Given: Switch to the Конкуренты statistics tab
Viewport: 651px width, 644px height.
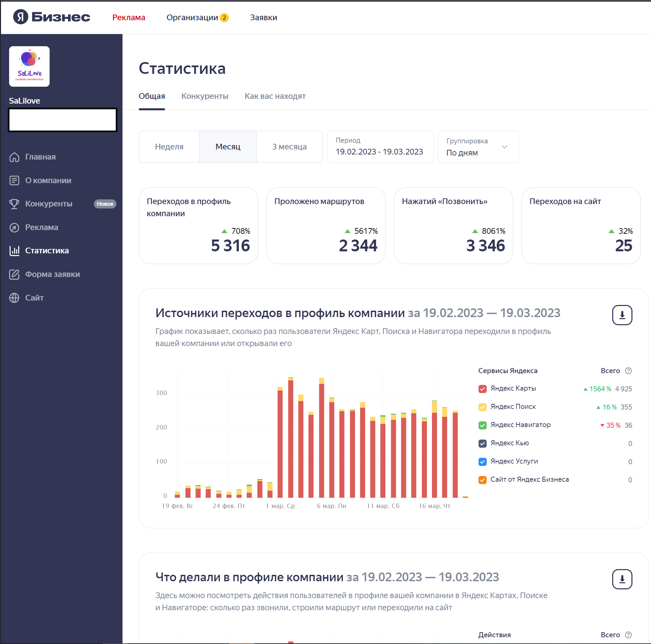Looking at the screenshot, I should [x=205, y=96].
